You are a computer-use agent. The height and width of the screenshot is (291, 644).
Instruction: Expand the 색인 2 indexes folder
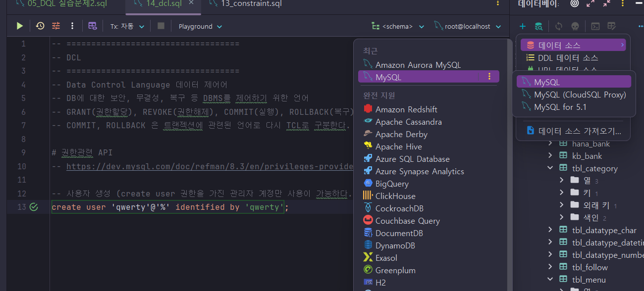coord(561,218)
